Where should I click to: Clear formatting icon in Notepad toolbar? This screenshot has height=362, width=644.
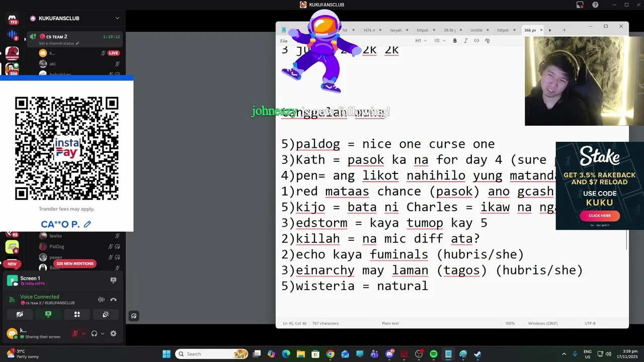[x=487, y=41]
